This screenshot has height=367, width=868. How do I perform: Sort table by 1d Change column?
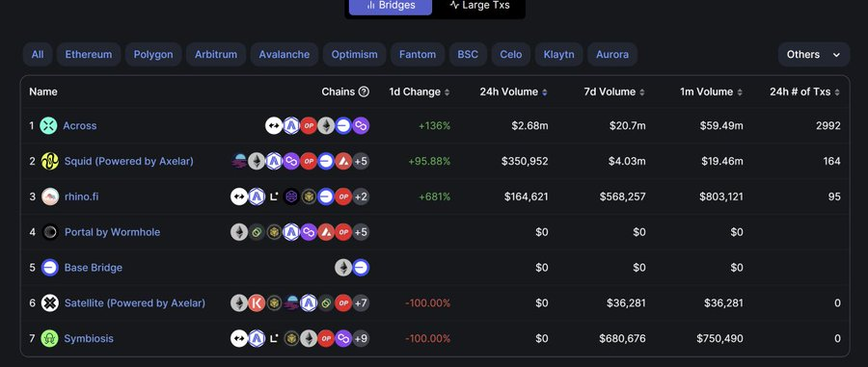coord(420,92)
